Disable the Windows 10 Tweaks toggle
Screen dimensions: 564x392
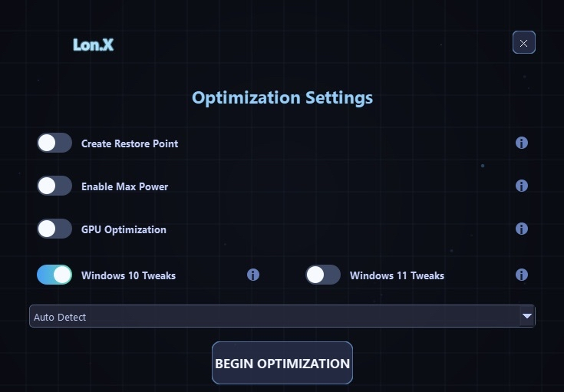(x=54, y=275)
